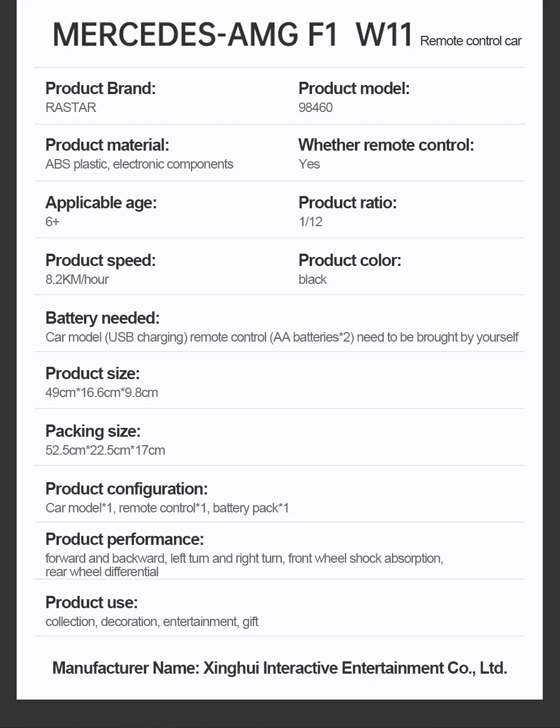Click the "Whether remote control" heading
This screenshot has height=728, width=560.
[x=386, y=145]
